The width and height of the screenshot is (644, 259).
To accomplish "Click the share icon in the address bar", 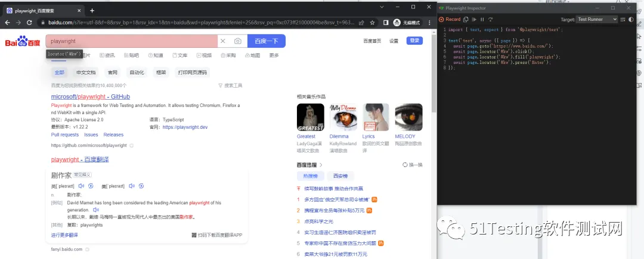I will tap(361, 23).
